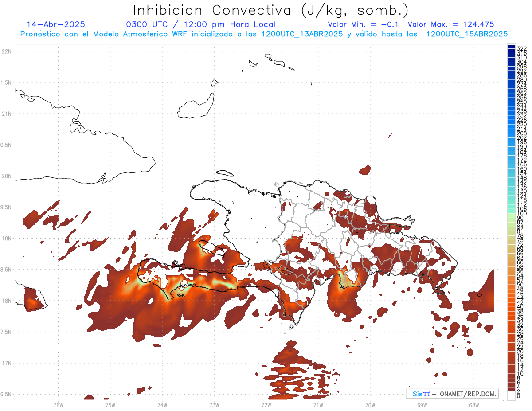Click the "75W" longitude label

point(110,405)
